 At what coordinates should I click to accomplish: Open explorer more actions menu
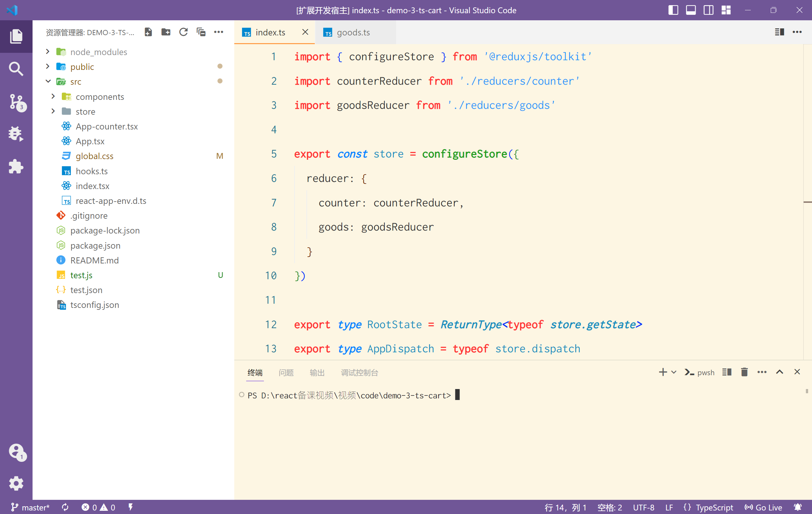(x=218, y=32)
